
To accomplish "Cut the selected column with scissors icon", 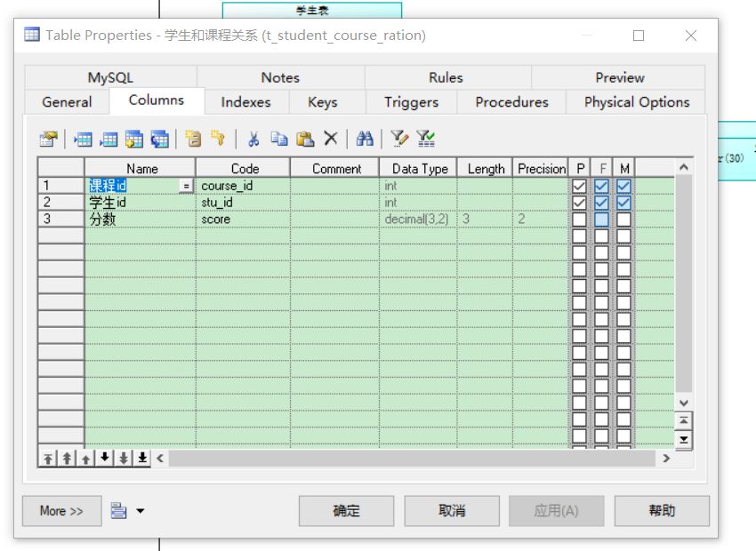I will point(253,140).
